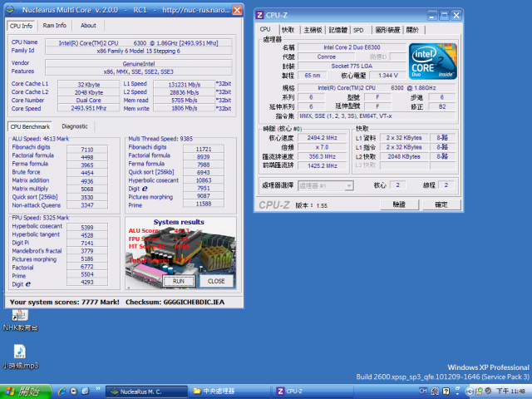Click the Vendor field GenuineIntel
This screenshot has height=399, width=532.
coord(139,64)
